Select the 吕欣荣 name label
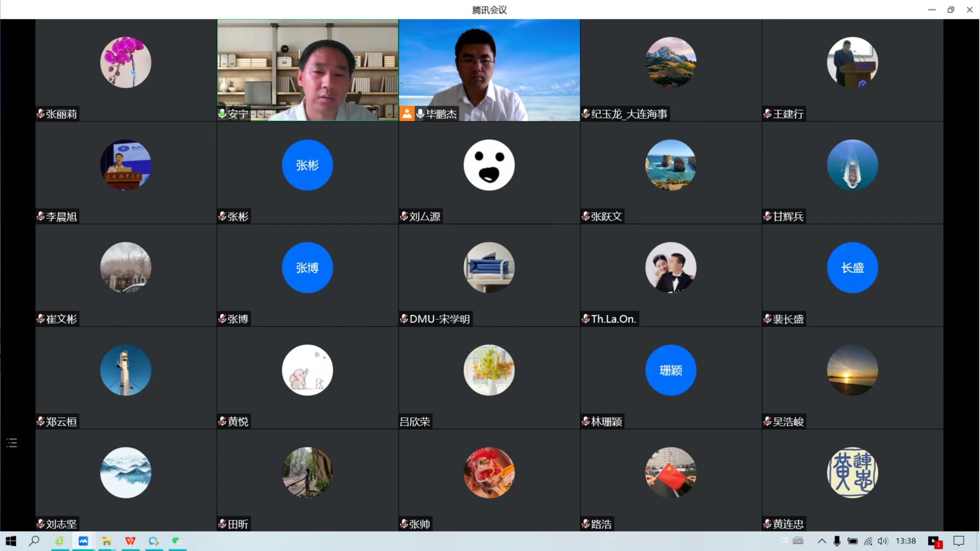Image resolution: width=980 pixels, height=551 pixels. (x=414, y=421)
